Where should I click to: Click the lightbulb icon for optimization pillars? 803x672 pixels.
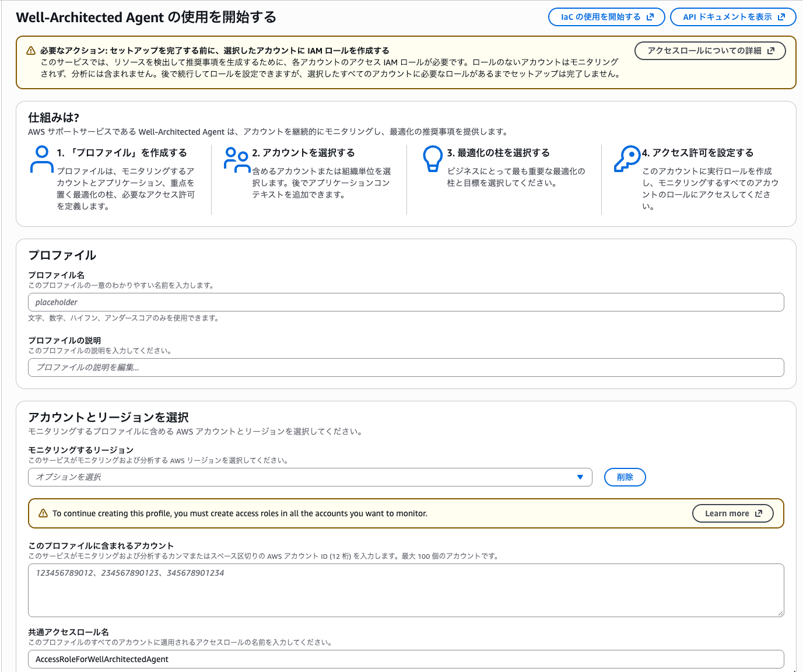[x=433, y=159]
